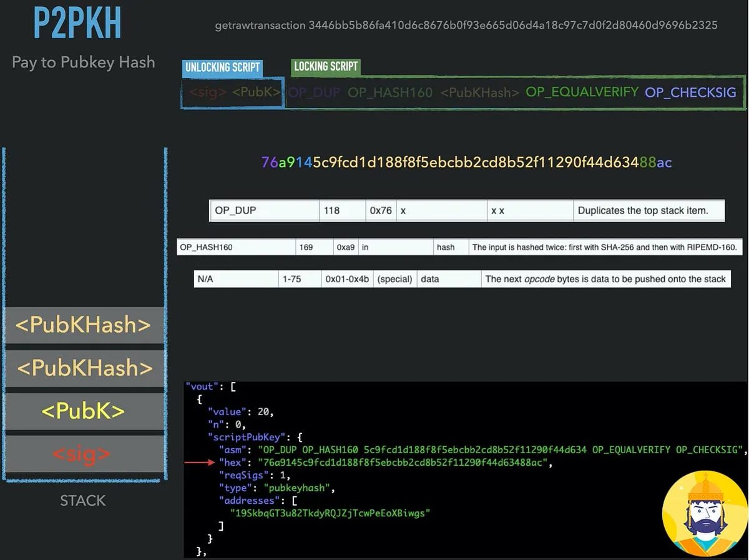Screen dimensions: 749x560
Task: Select OP_EQUALVERIFY in the locking script
Action: [x=581, y=91]
